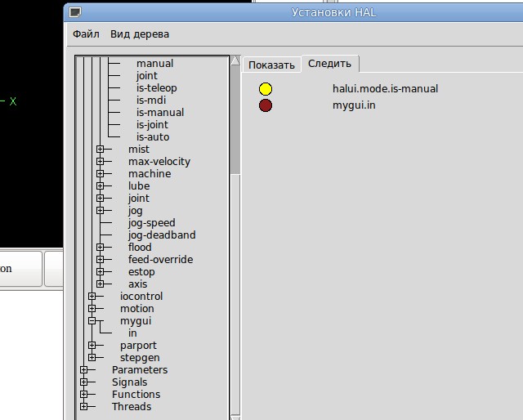Viewport: 523px width, 420px height.
Task: Select the joint pin under mode
Action: click(147, 76)
